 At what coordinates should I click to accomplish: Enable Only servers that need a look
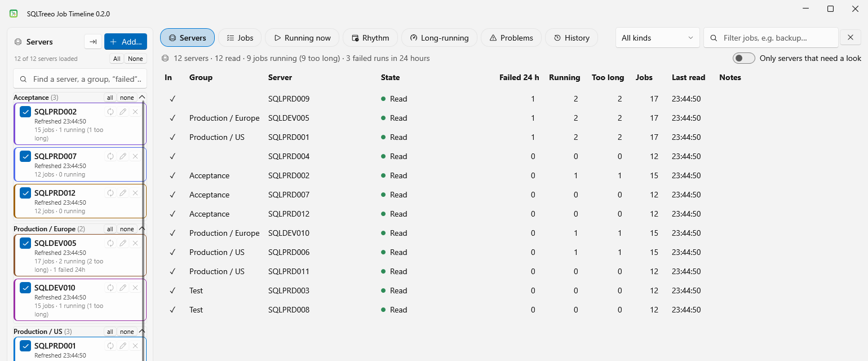[x=744, y=58]
